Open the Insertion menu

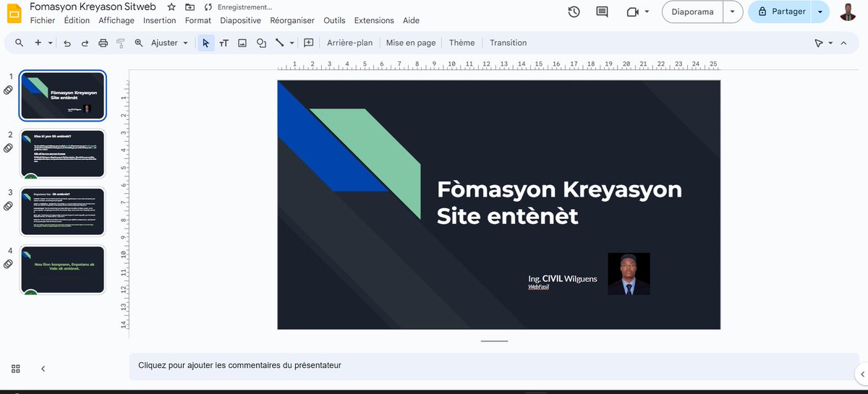pos(160,20)
